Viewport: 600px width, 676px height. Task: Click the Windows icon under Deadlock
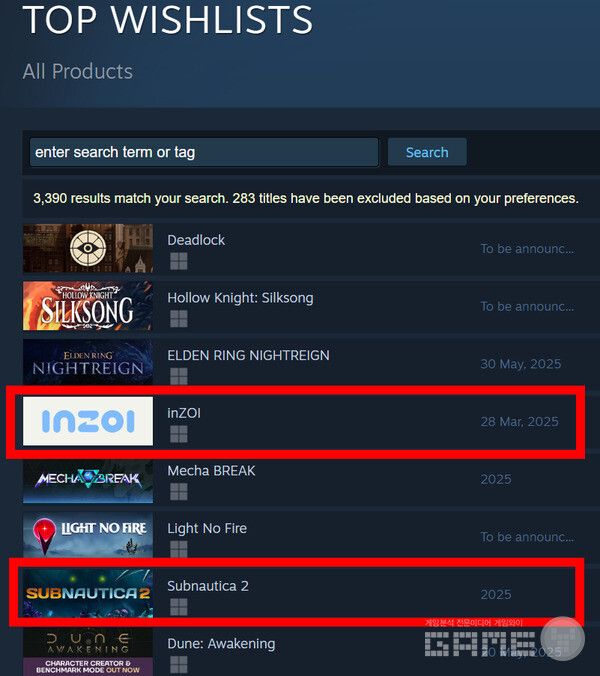(178, 261)
